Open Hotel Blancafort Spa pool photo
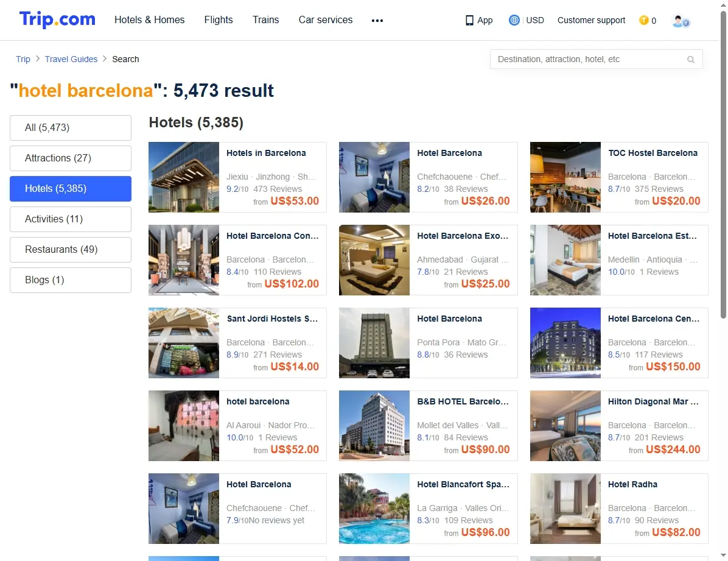The image size is (728, 561). [374, 509]
